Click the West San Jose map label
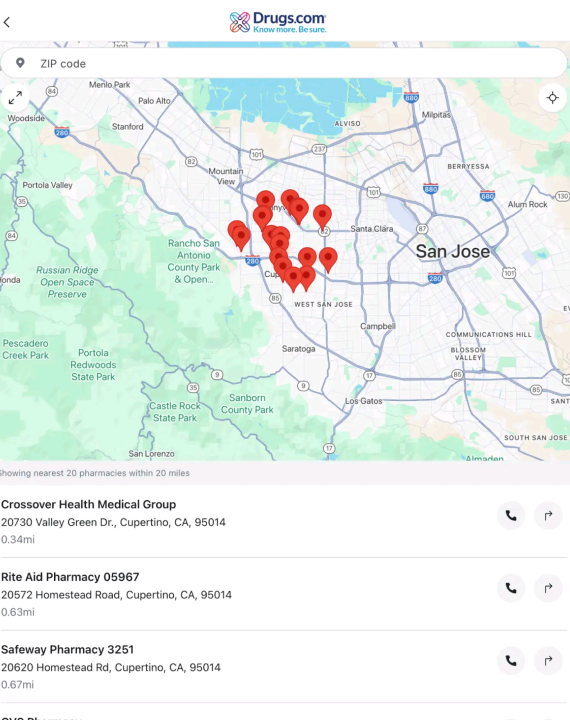This screenshot has width=570, height=720. tap(323, 304)
